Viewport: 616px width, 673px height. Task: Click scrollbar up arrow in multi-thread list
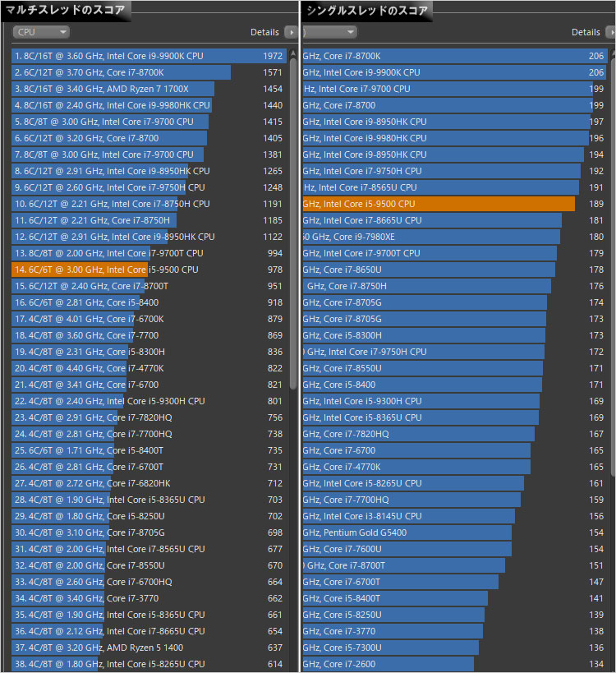(x=293, y=53)
